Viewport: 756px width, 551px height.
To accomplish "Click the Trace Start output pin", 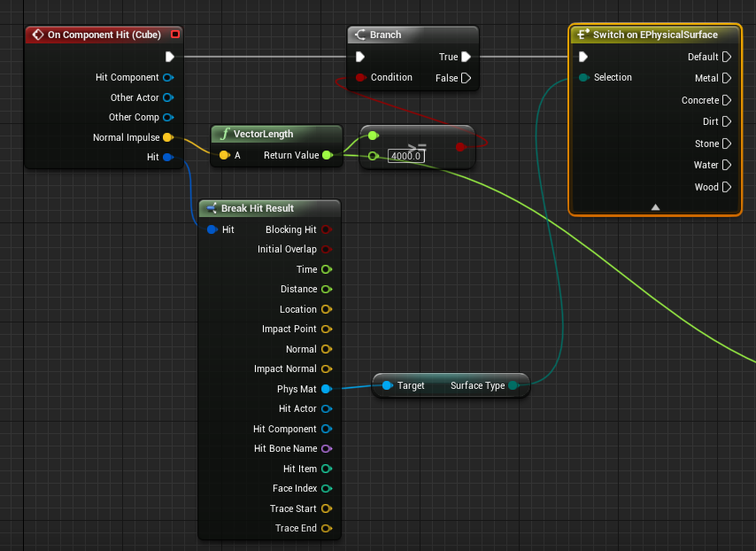I will click(x=327, y=508).
